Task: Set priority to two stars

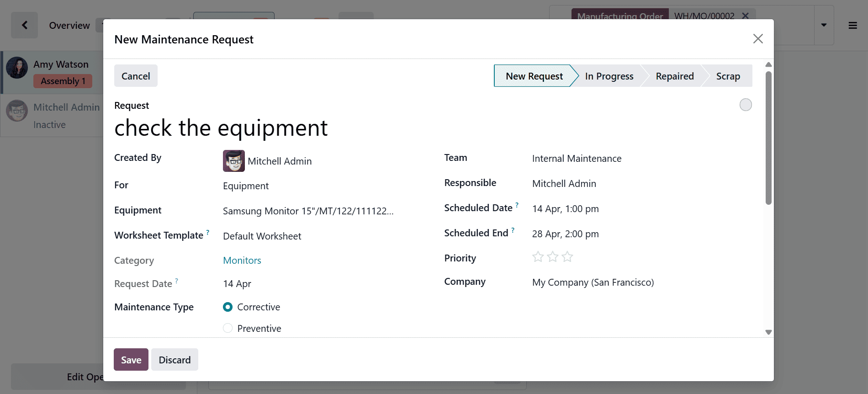Action: coord(553,257)
